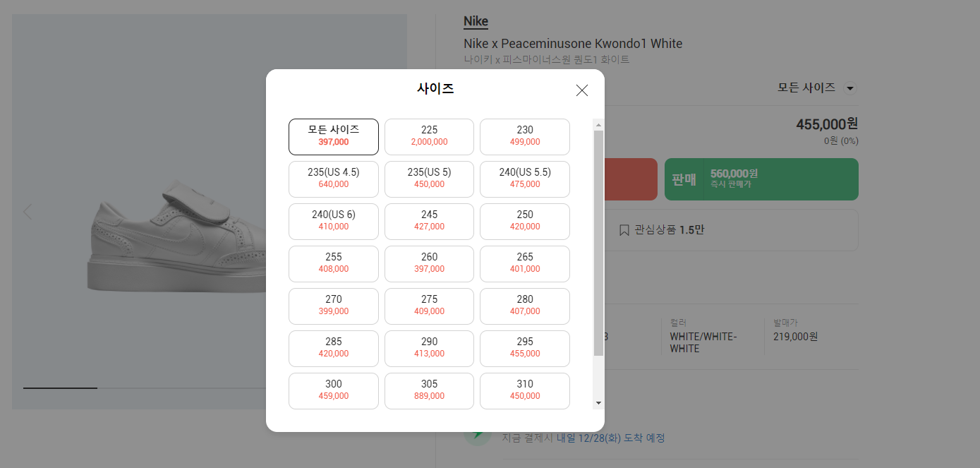Click the 관심상품 bookmark icon
The height and width of the screenshot is (468, 980).
[624, 230]
